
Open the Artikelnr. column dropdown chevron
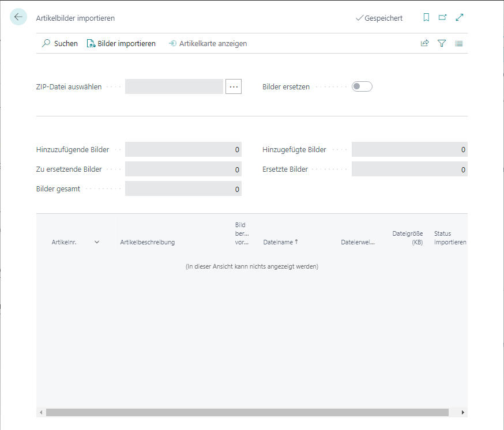[97, 242]
